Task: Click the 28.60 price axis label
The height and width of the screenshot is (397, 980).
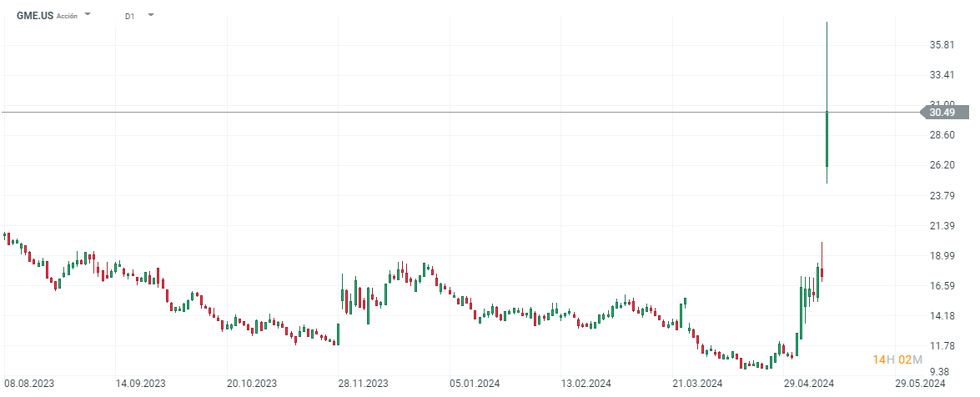Action: (x=942, y=135)
